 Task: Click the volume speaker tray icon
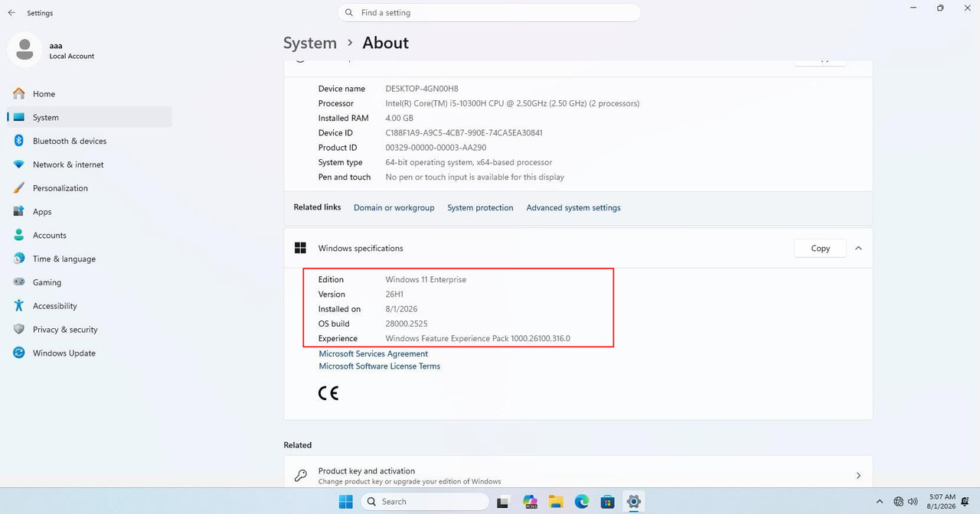pos(913,502)
